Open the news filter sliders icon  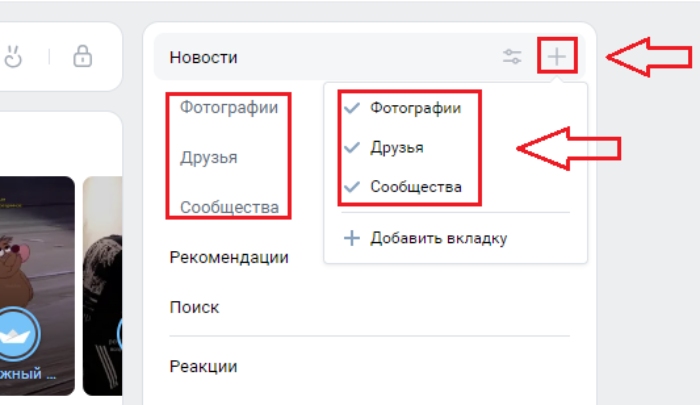pos(512,57)
